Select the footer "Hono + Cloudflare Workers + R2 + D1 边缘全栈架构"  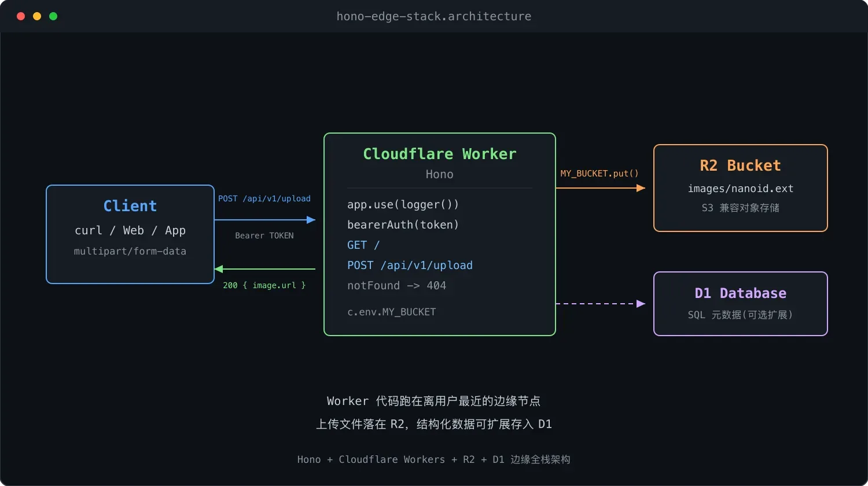(434, 459)
